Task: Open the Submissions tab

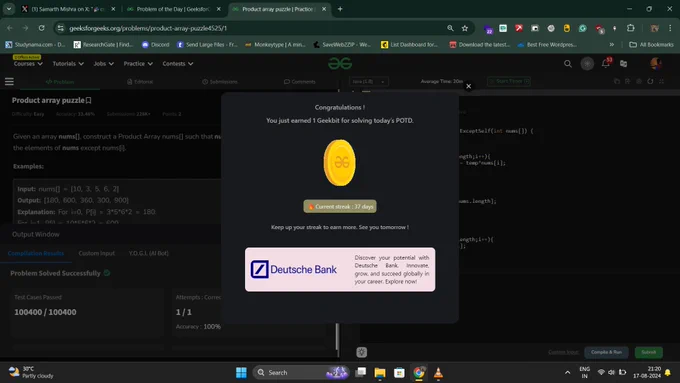Action: point(220,82)
